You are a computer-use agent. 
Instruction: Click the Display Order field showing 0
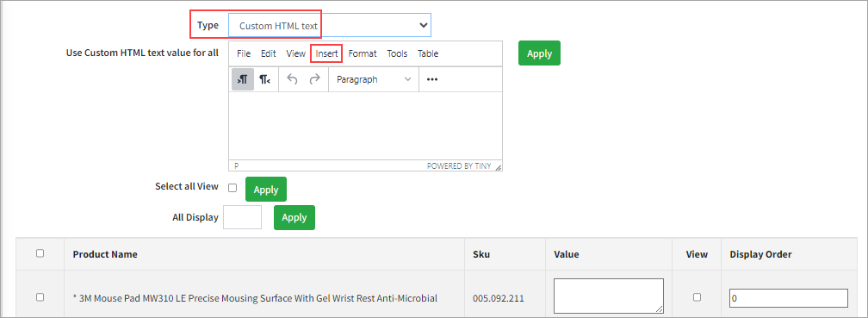(788, 298)
